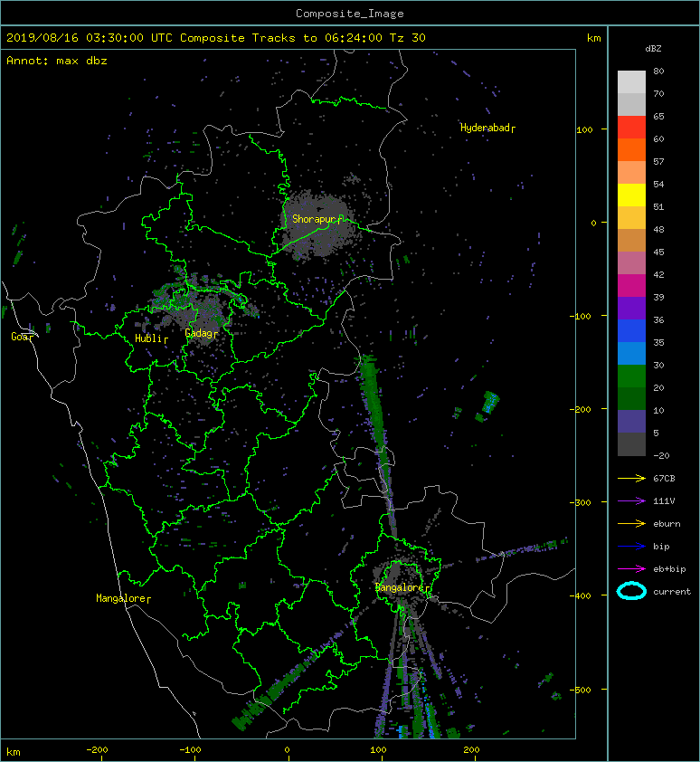This screenshot has width=700, height=762.
Task: Click the 'eb+bip' legend label
Action: 669,568
